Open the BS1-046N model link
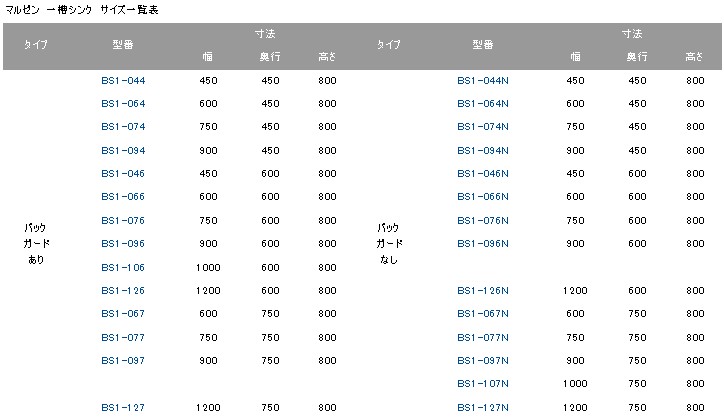The image size is (724, 419). point(483,174)
